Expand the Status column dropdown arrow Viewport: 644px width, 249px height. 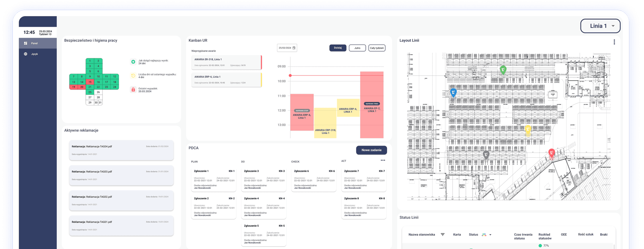[490, 235]
